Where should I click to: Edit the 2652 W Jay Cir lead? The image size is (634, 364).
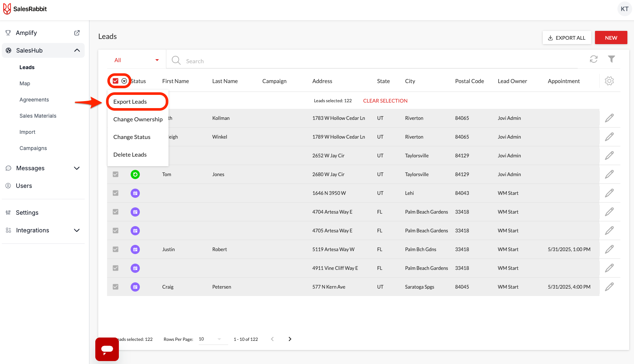point(609,156)
